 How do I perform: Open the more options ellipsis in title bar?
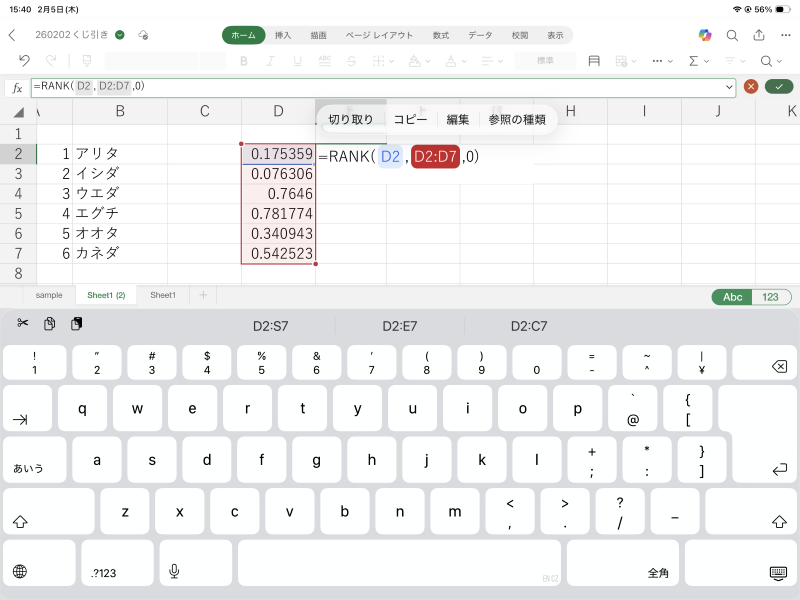(x=785, y=35)
